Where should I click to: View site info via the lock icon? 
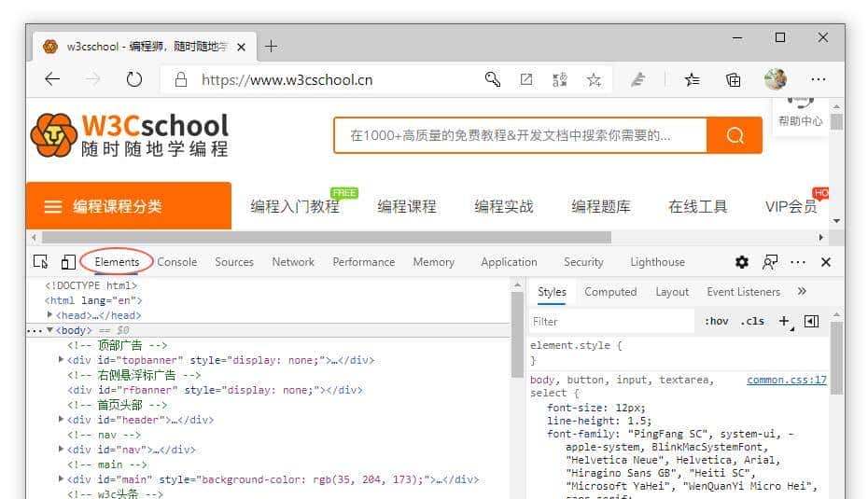[181, 79]
